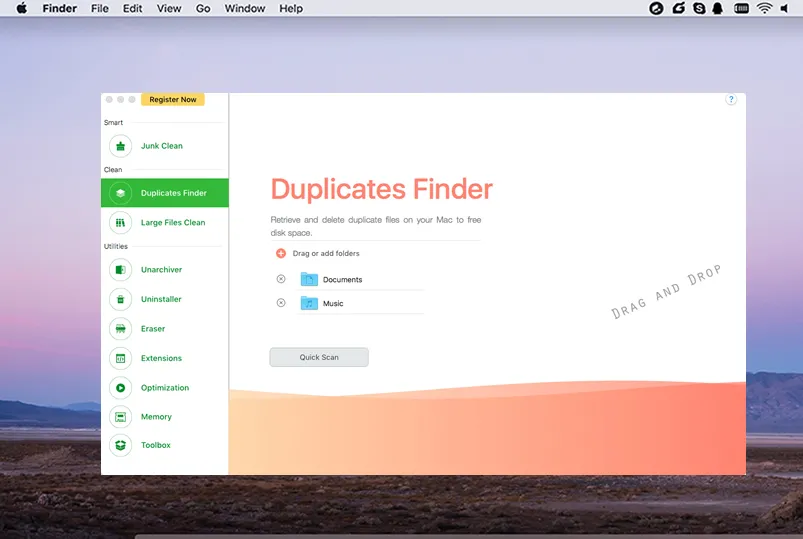This screenshot has height=539, width=803.
Task: Select the Eraser utility icon
Action: tap(121, 329)
